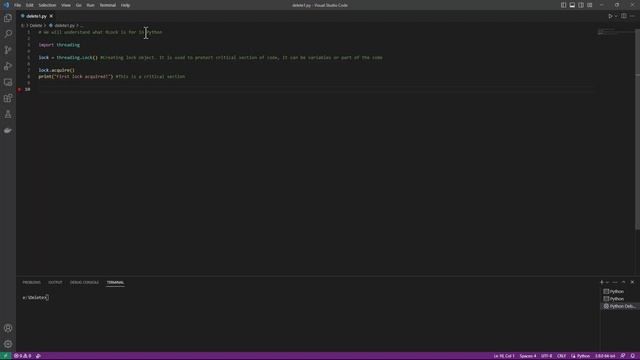Viewport: 640px width, 360px height.
Task: Create a new terminal with plus icon
Action: (x=602, y=282)
